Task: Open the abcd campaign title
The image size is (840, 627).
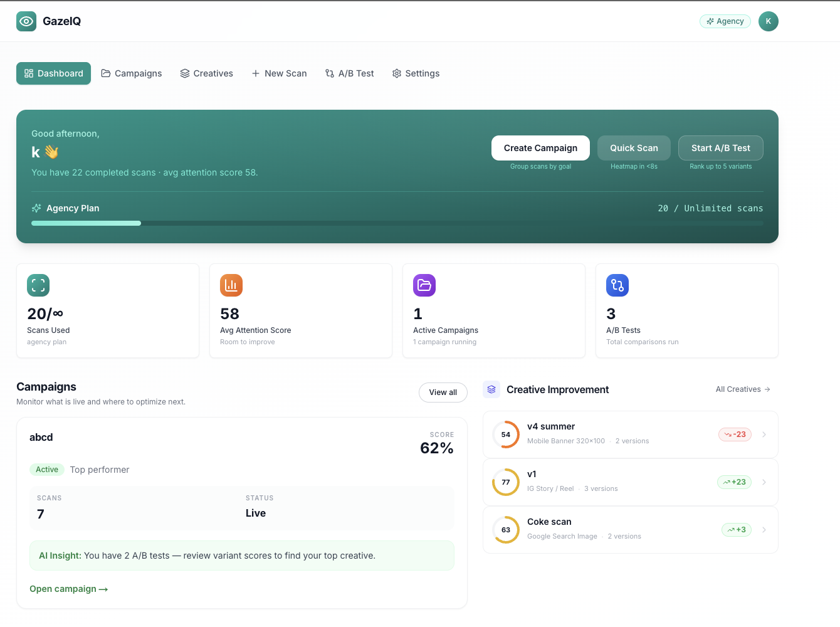Action: tap(41, 437)
